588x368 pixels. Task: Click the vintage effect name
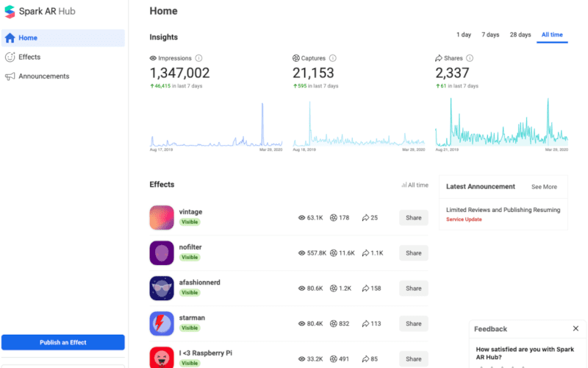tap(190, 212)
